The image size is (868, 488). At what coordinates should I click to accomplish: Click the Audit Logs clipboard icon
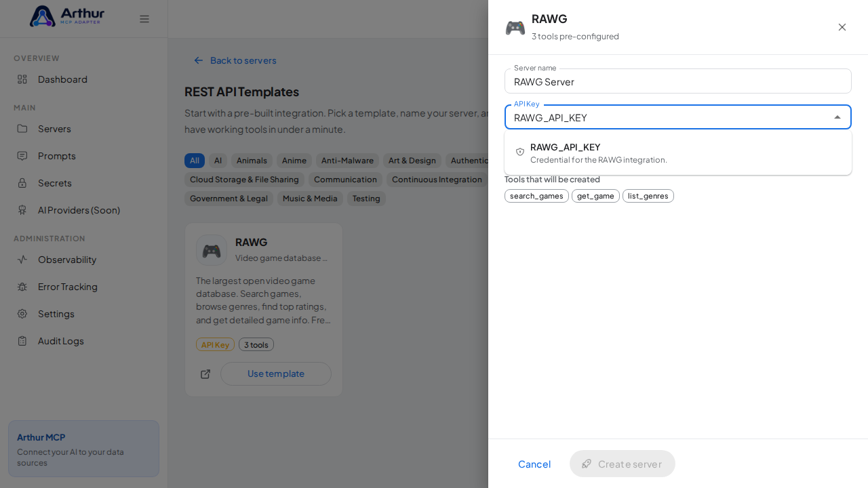(x=22, y=341)
